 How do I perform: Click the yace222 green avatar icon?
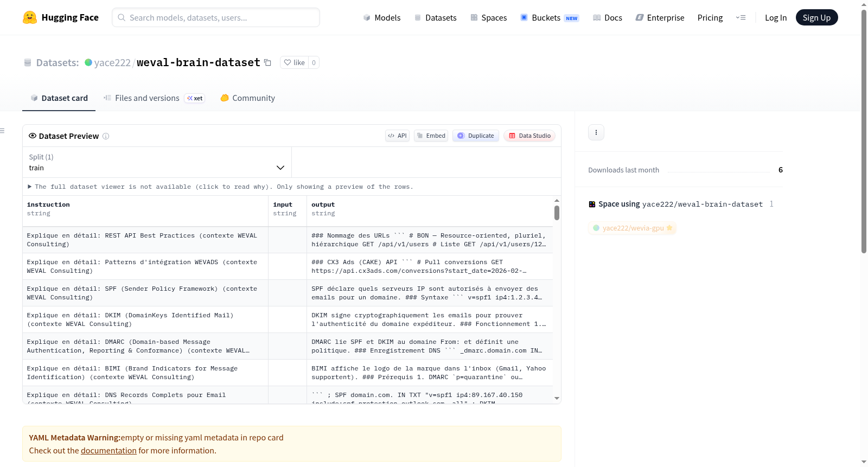tap(88, 62)
